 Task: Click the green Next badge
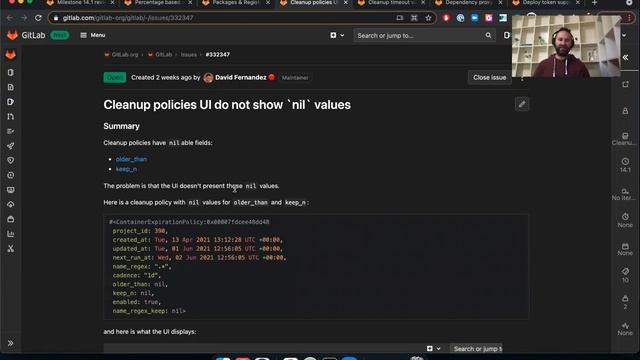click(60, 36)
